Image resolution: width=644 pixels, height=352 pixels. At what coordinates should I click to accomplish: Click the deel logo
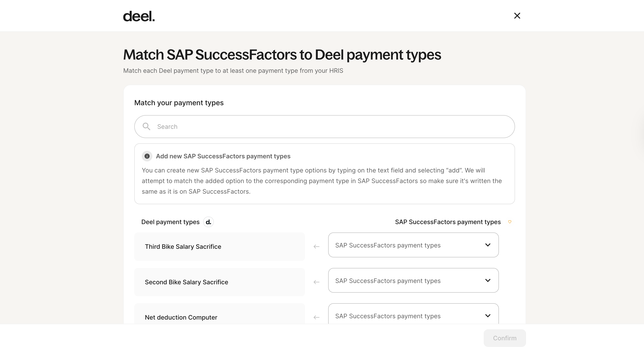pyautogui.click(x=139, y=16)
